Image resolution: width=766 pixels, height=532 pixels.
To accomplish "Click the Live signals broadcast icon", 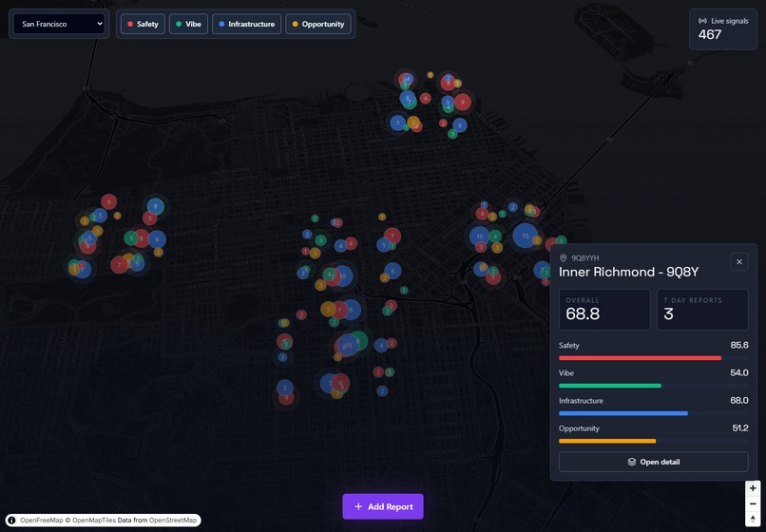I will 702,21.
